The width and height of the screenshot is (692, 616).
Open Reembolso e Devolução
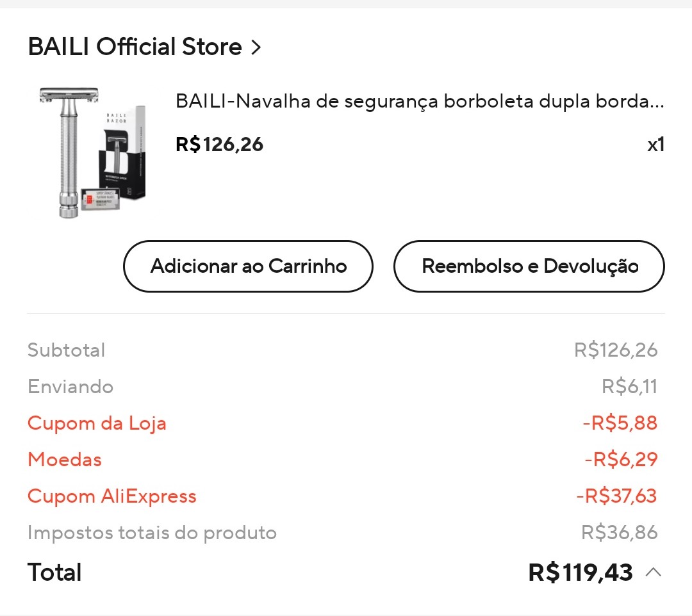point(529,266)
